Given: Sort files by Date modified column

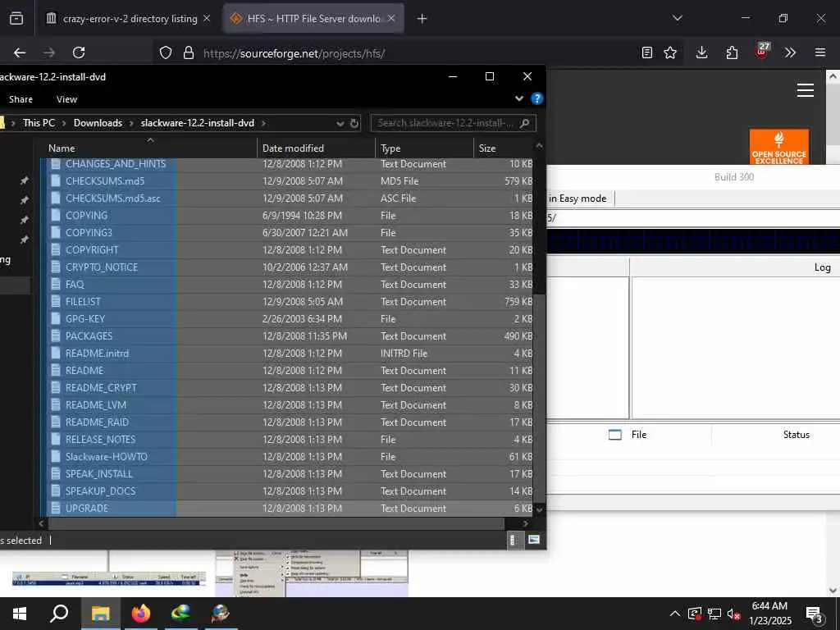Looking at the screenshot, I should point(316,148).
